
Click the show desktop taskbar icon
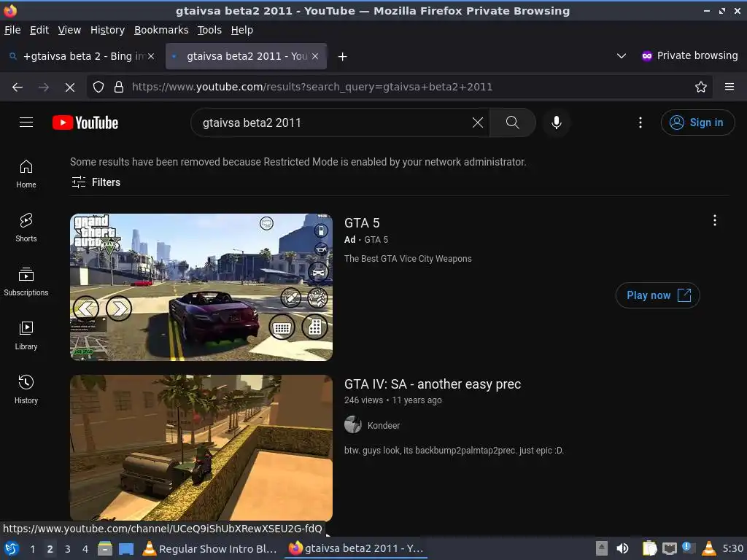[126, 548]
